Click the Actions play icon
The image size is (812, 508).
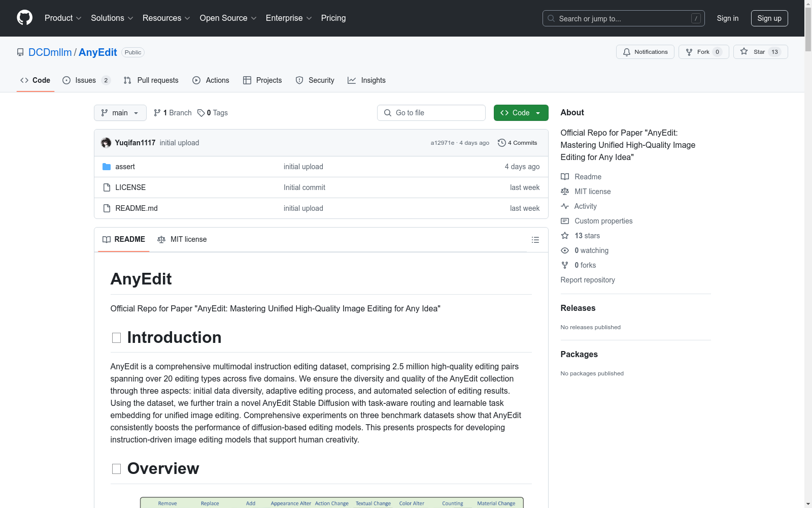tap(196, 80)
